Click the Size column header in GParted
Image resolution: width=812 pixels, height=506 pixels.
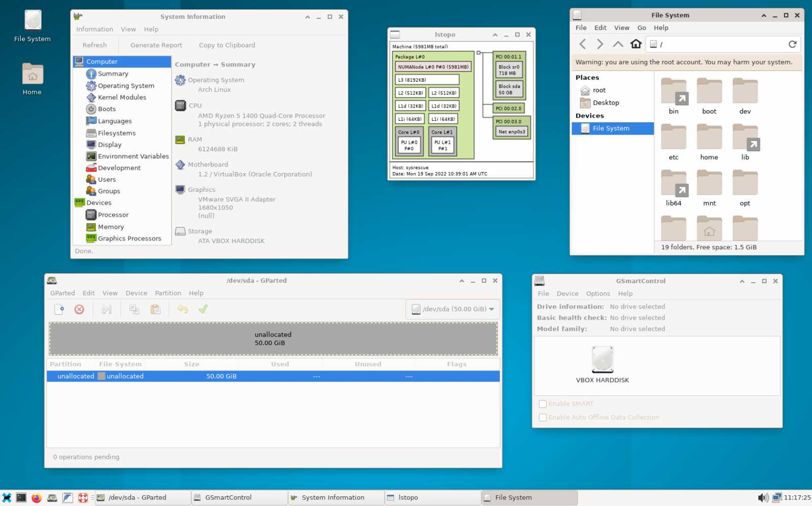192,364
